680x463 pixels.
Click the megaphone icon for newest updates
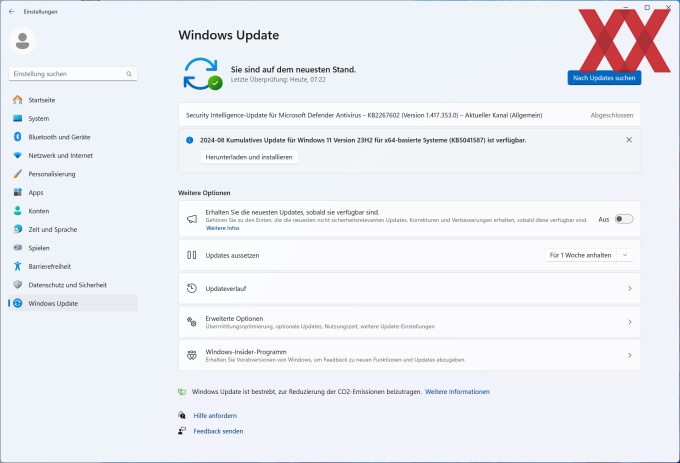[192, 219]
